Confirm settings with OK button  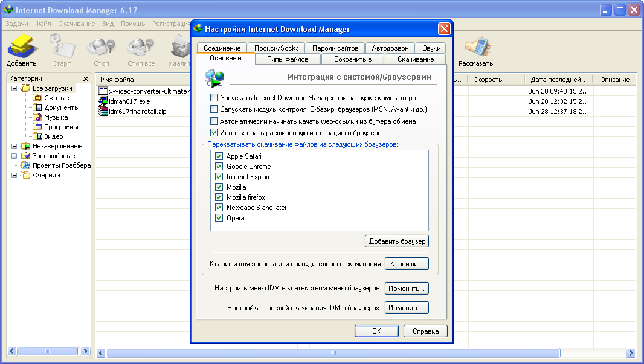click(376, 331)
